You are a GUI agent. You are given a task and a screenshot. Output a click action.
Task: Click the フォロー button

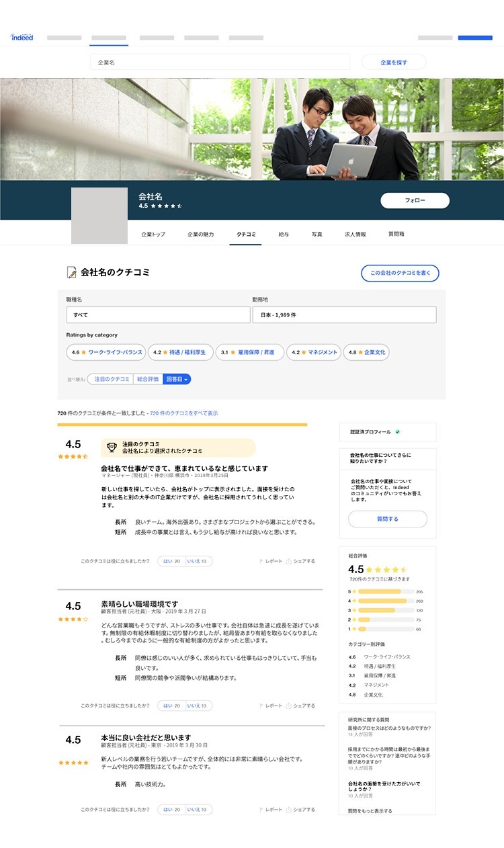[x=415, y=200]
